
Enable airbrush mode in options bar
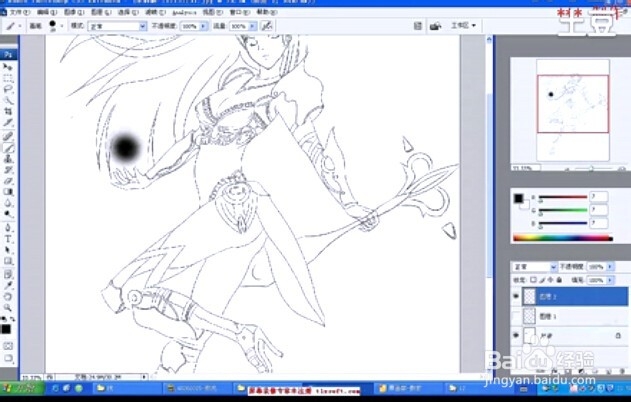tap(266, 26)
